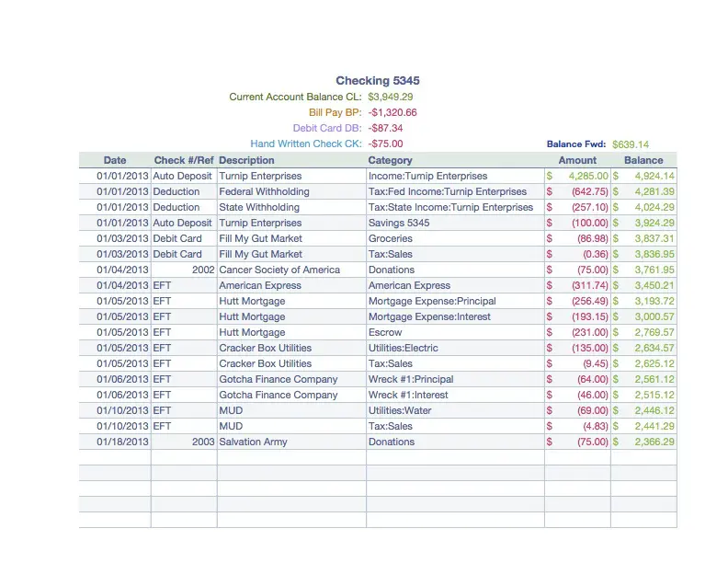Select the Utilities:Water category cell
Screen dimensions: 728x563
(400, 410)
